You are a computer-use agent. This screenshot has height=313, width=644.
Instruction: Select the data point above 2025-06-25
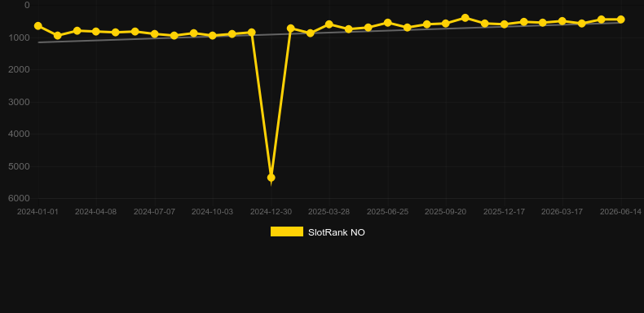[x=387, y=23]
